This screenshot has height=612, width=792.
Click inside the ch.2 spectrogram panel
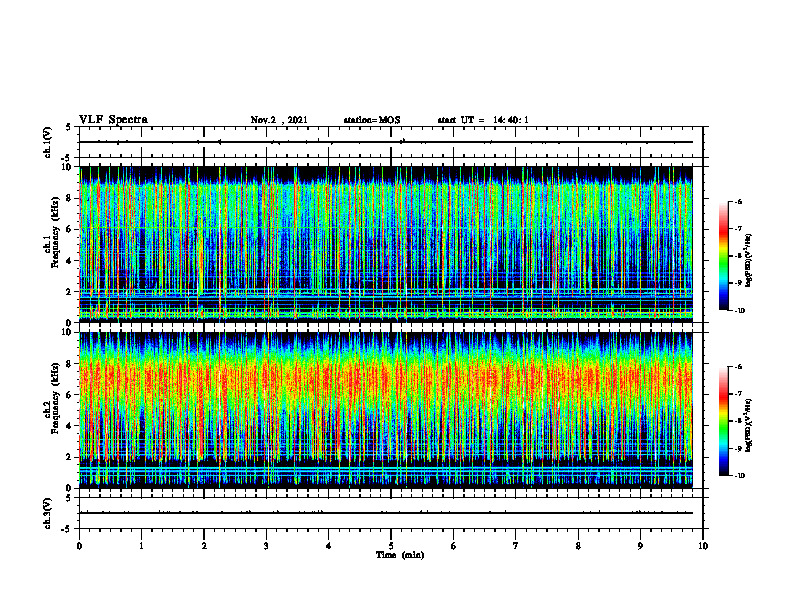pyautogui.click(x=386, y=410)
